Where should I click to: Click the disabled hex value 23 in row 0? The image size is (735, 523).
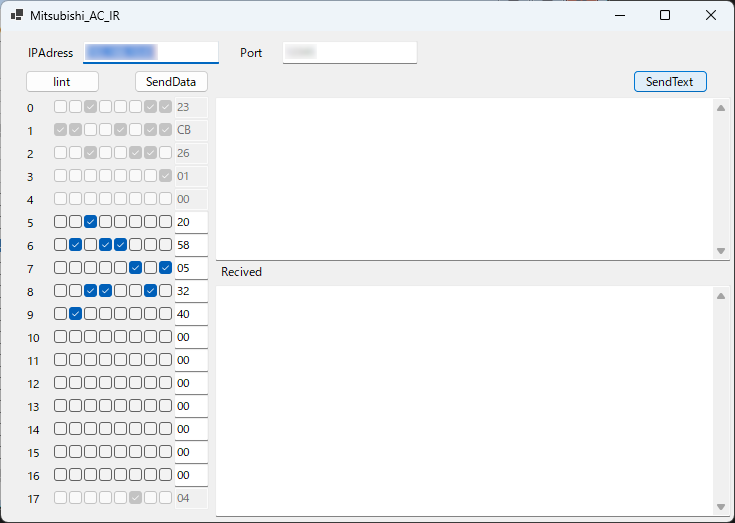point(191,107)
